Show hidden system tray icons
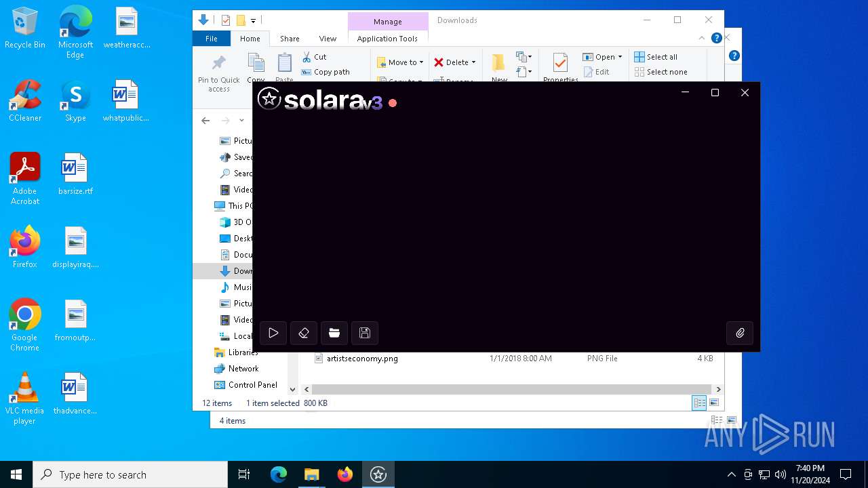Image resolution: width=868 pixels, height=488 pixels. 731,474
